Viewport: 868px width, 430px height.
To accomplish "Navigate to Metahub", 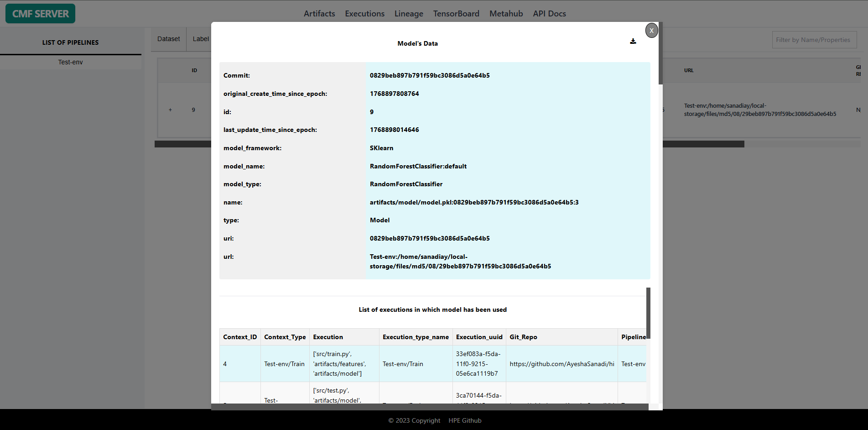I will tap(506, 14).
